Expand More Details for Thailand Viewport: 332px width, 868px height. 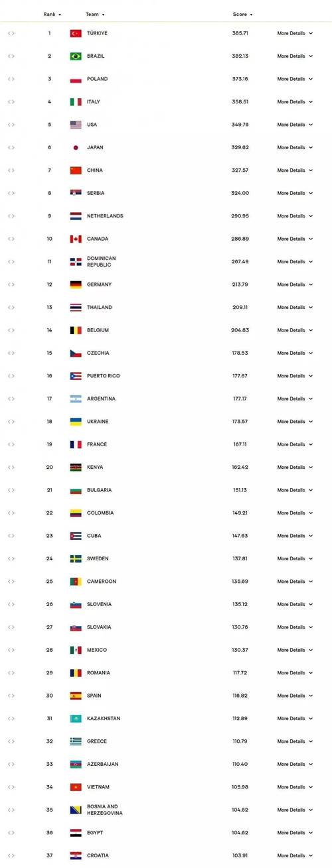pos(295,308)
